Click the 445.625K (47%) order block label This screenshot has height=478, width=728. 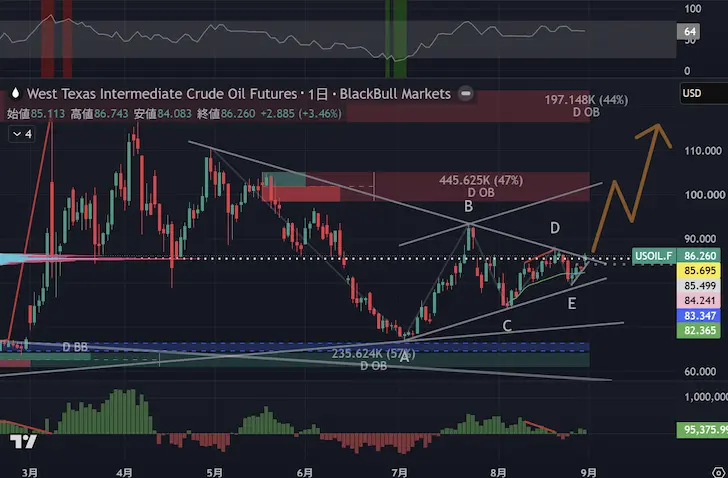[x=481, y=180]
